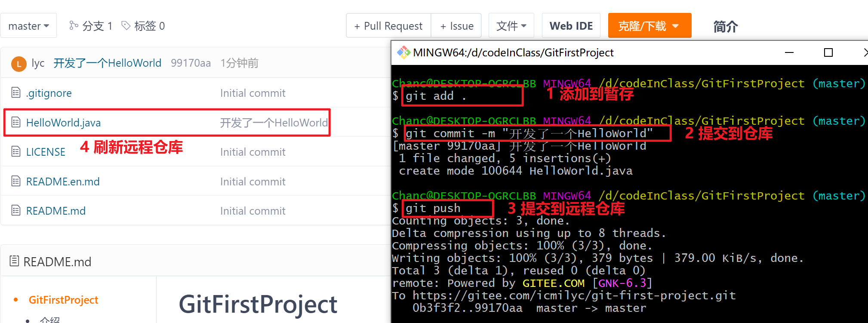The width and height of the screenshot is (868, 323).
Task: Click the MINGW64 Git Bash title icon
Action: tap(403, 52)
